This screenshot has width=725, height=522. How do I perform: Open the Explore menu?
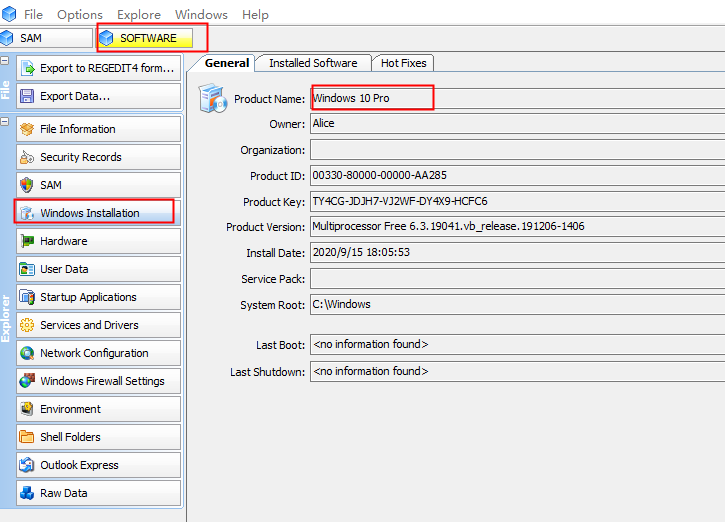(x=139, y=15)
